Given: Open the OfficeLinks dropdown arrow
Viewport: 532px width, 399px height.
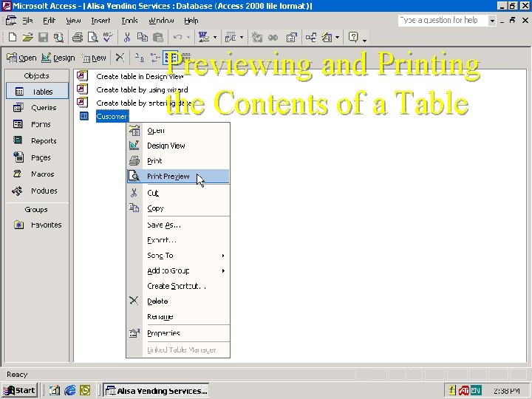Looking at the screenshot, I should point(215,37).
